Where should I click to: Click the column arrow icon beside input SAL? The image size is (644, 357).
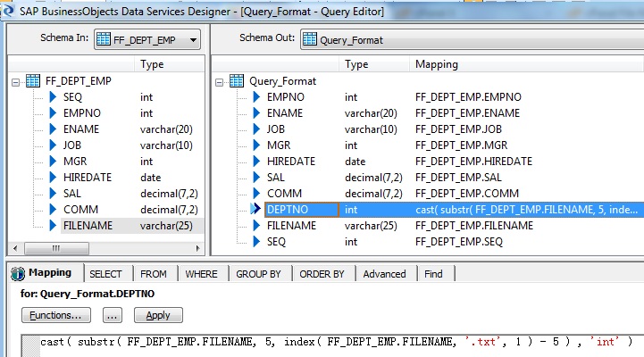(x=53, y=193)
